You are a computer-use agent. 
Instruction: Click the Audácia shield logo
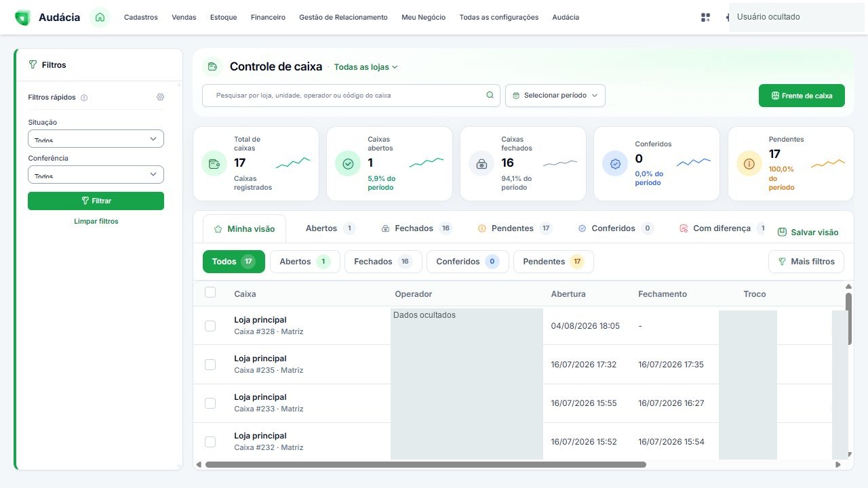point(22,18)
